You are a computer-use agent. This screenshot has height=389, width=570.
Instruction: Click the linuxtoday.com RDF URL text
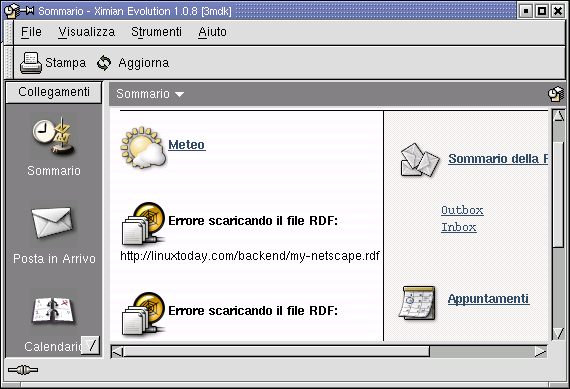tap(250, 256)
